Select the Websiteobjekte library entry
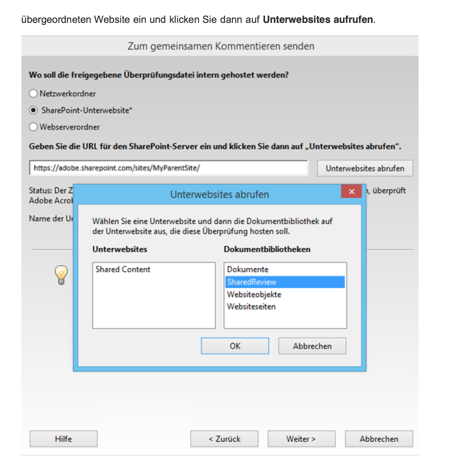The image size is (458, 476). 254,294
